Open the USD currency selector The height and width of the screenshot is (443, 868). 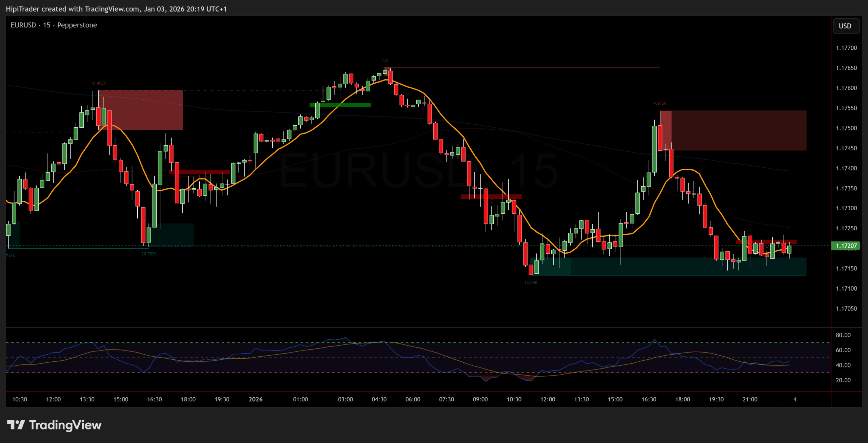846,26
